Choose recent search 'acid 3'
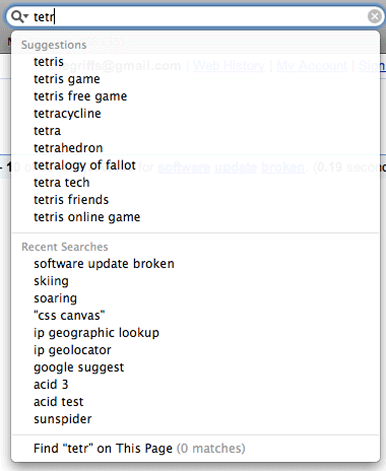The width and height of the screenshot is (386, 471). 196,385
